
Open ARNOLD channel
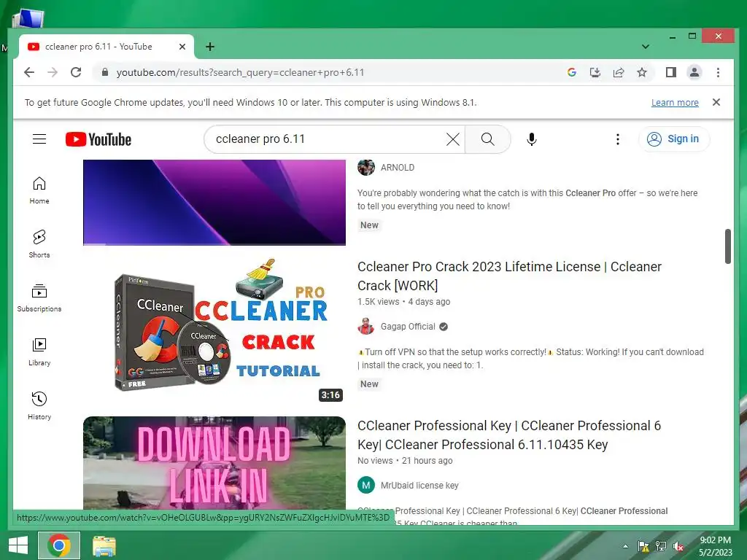coord(398,168)
